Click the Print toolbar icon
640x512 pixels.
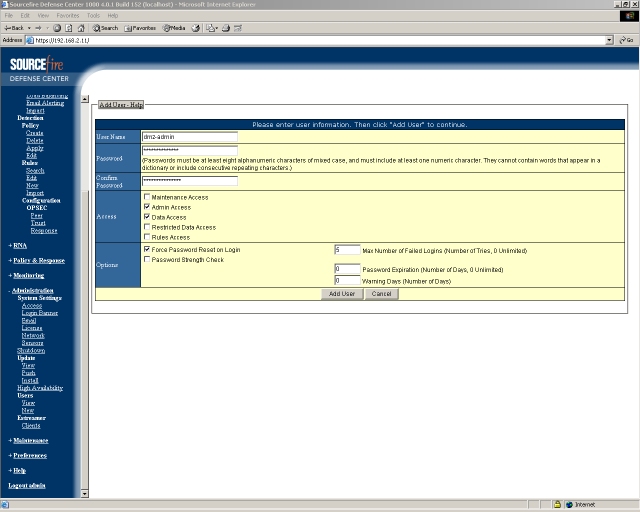coord(226,28)
